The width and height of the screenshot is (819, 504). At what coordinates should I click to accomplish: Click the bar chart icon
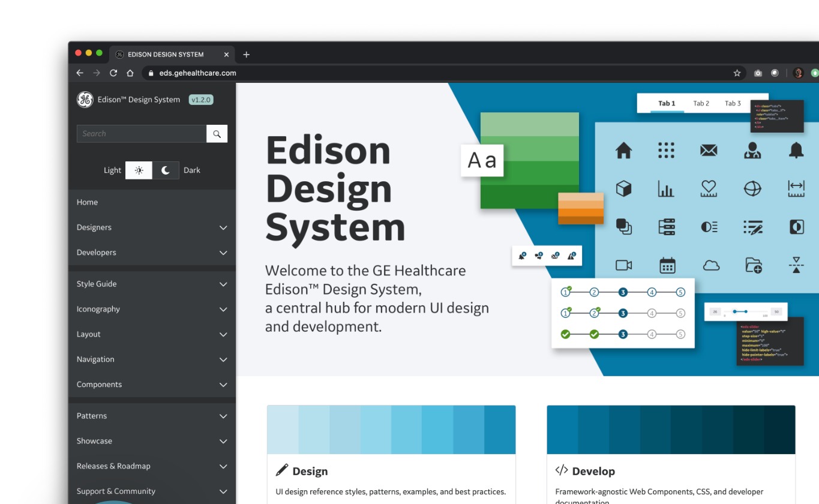pos(666,190)
